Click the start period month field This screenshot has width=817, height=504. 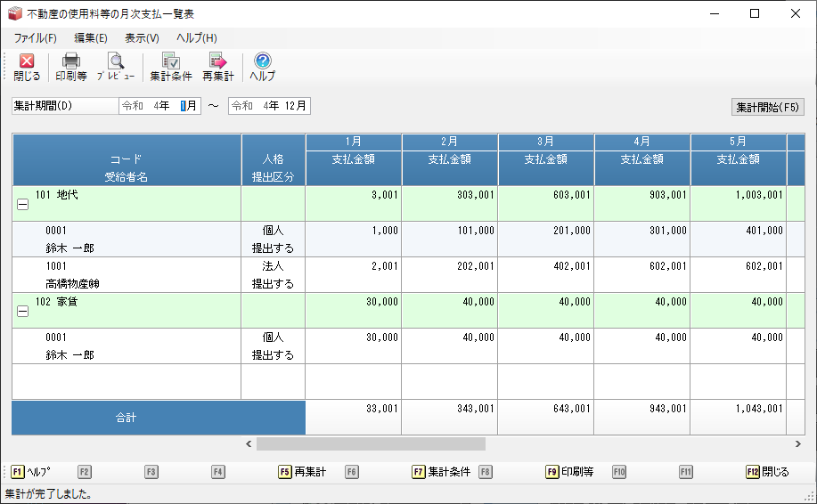[x=187, y=106]
